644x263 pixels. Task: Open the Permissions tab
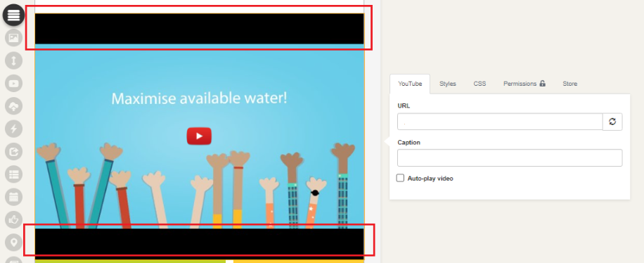524,84
